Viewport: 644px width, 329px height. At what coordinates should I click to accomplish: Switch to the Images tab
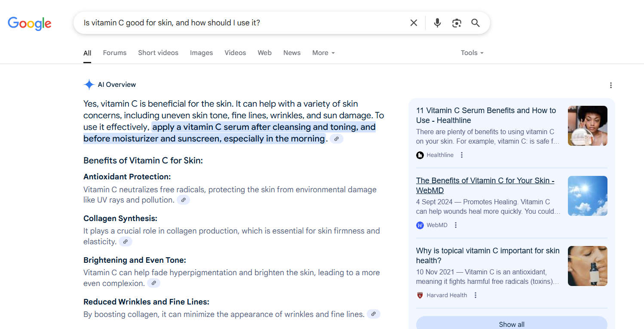tap(201, 52)
